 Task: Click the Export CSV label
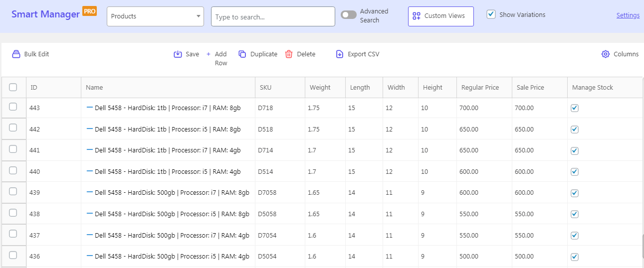[x=364, y=54]
